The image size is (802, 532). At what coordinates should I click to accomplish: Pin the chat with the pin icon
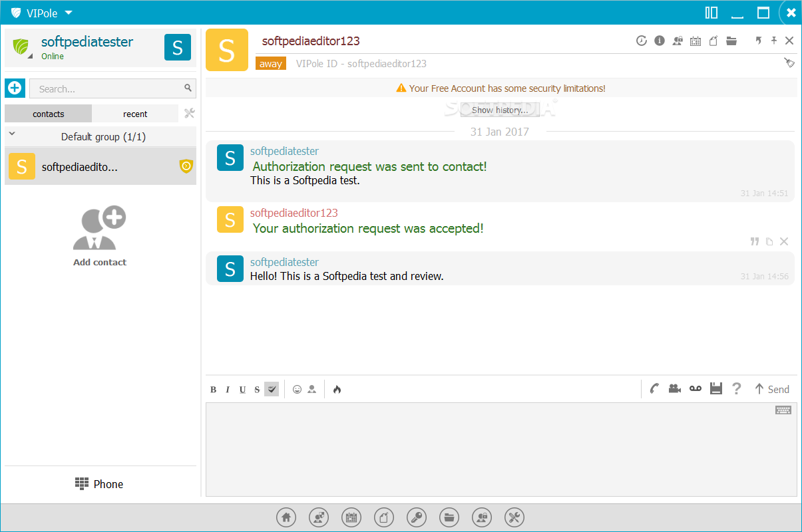[773, 41]
